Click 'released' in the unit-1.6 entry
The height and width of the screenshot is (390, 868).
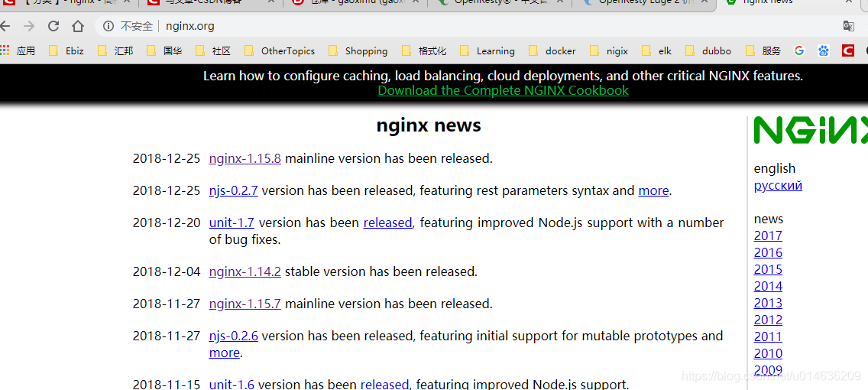click(x=385, y=384)
